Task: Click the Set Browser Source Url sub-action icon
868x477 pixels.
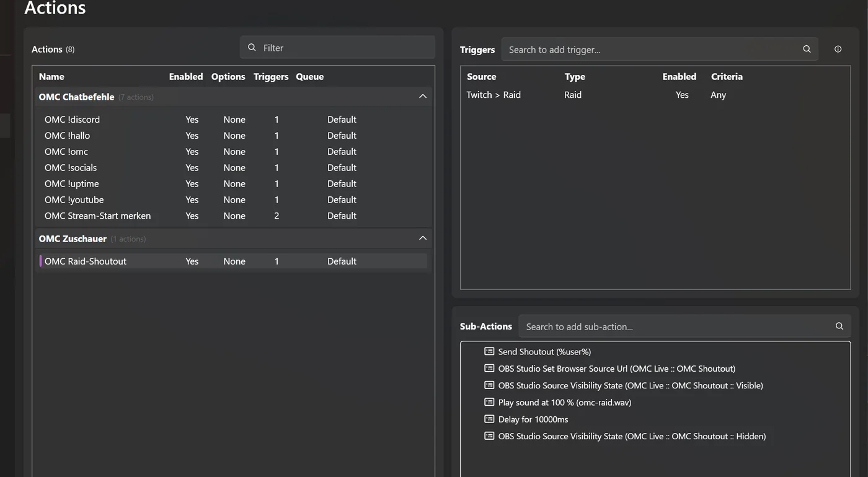Action: [x=489, y=368]
